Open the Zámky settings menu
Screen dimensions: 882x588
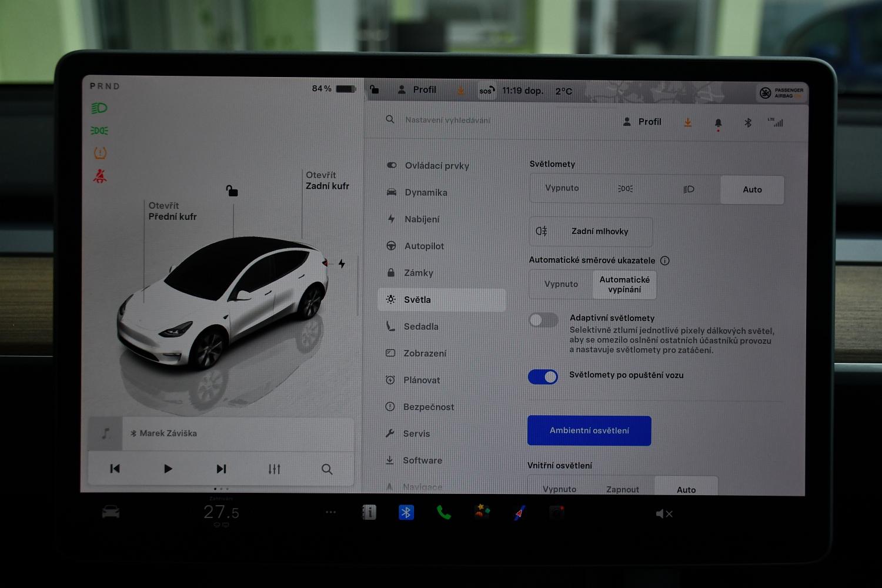point(418,273)
